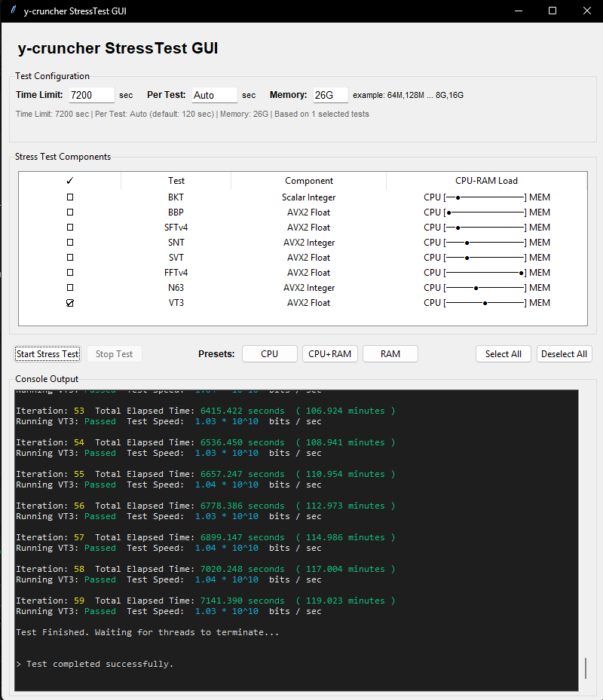The image size is (603, 700).
Task: Click the '6415.422 seconds' elapsed time value
Action: coord(243,411)
